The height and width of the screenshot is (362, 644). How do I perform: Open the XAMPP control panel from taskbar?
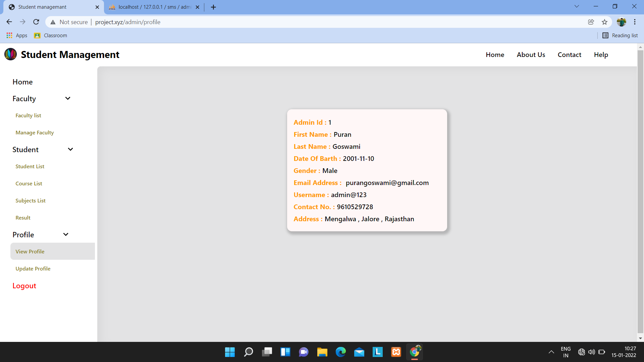(x=396, y=352)
